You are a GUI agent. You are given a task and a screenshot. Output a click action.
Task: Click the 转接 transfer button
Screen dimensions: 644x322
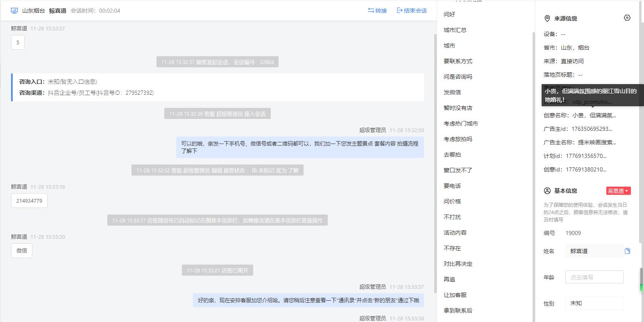pos(377,11)
